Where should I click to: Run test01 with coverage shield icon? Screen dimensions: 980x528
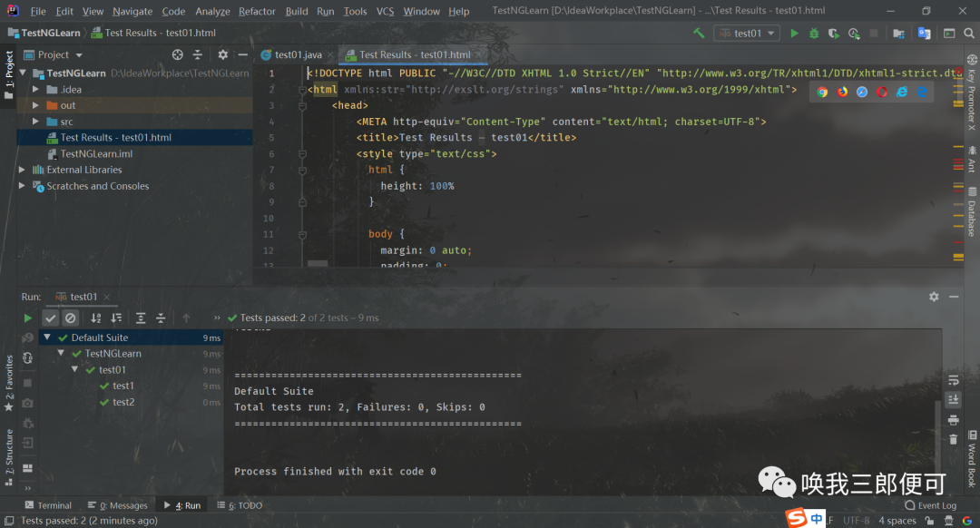[x=834, y=34]
